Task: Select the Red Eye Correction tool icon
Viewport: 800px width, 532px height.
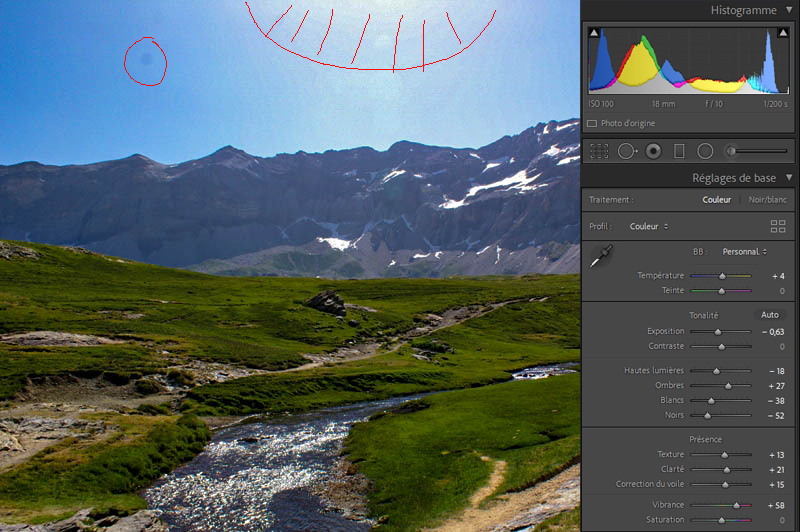Action: pos(654,151)
